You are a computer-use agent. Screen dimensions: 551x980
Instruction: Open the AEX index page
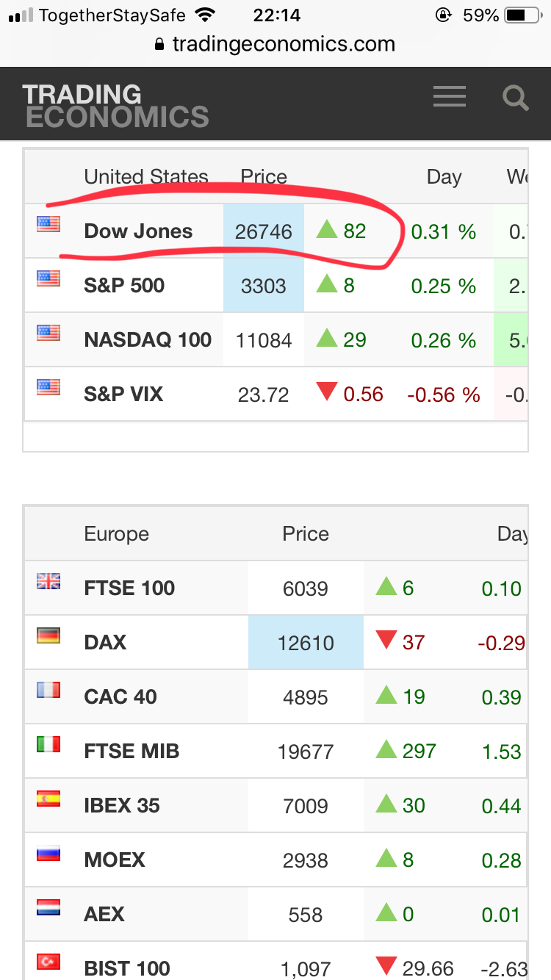104,915
